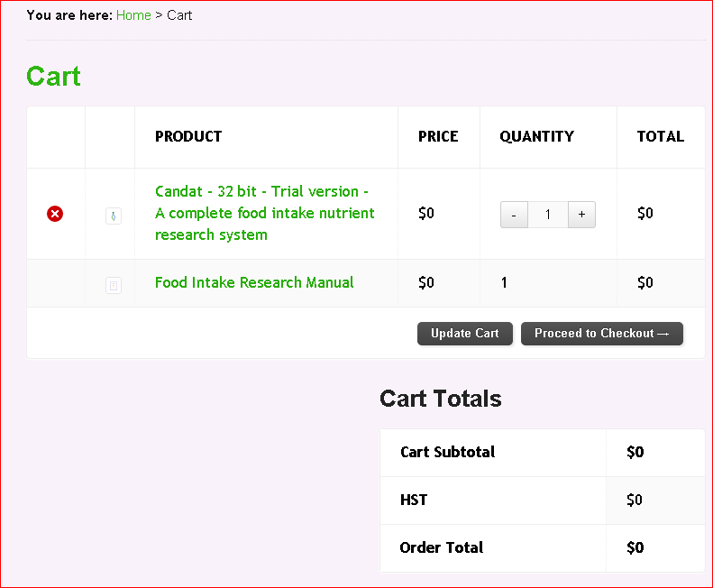Click the QUANTITY column header
713x588 pixels.
click(536, 136)
